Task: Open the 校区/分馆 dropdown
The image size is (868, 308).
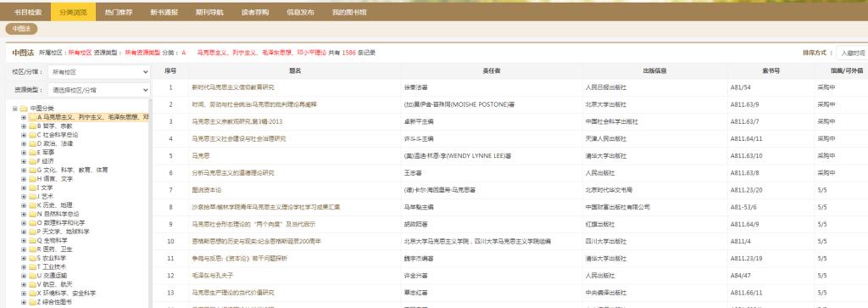Action: click(x=98, y=72)
